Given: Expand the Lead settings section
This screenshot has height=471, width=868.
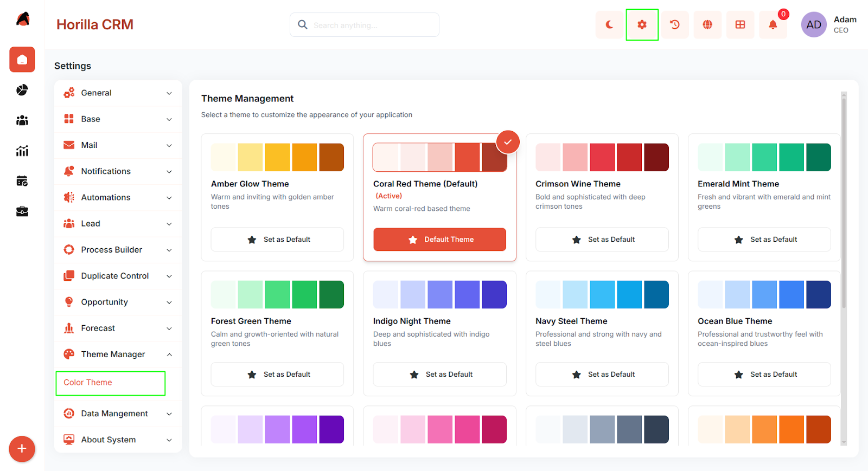Looking at the screenshot, I should [118, 223].
